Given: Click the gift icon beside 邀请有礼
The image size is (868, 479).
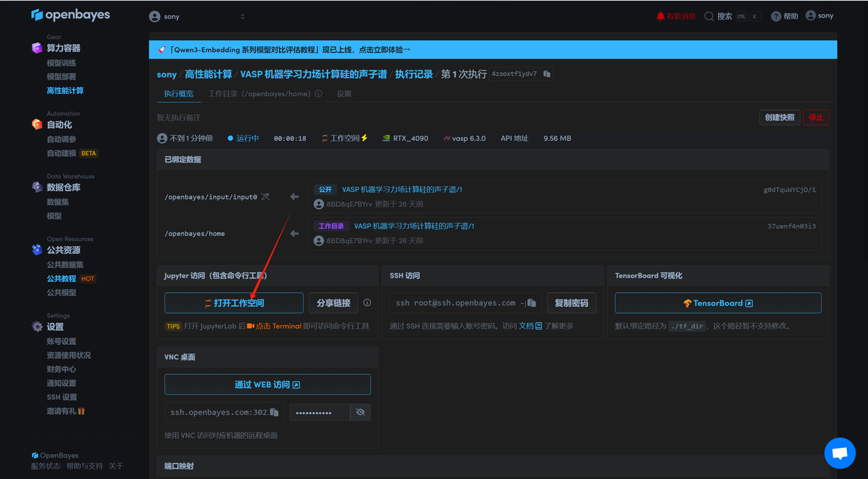Looking at the screenshot, I should 81,411.
